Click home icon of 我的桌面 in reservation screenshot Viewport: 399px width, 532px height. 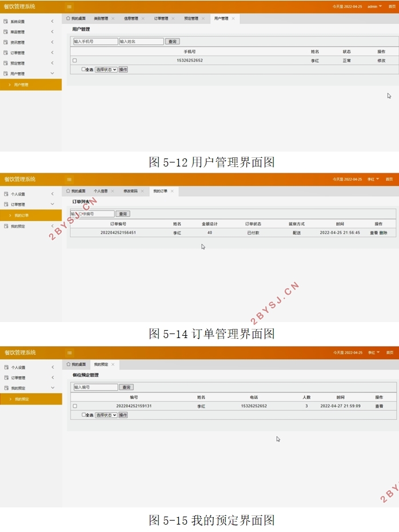[x=69, y=364]
